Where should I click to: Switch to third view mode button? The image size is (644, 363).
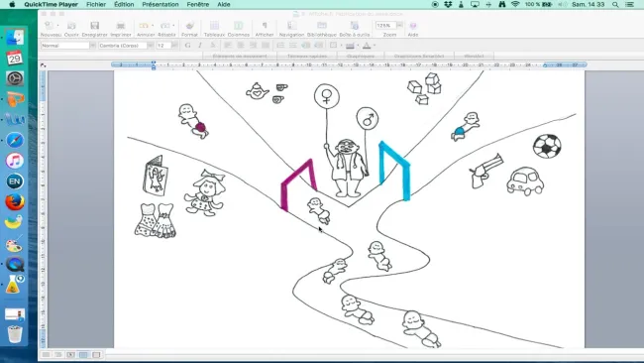pos(70,354)
